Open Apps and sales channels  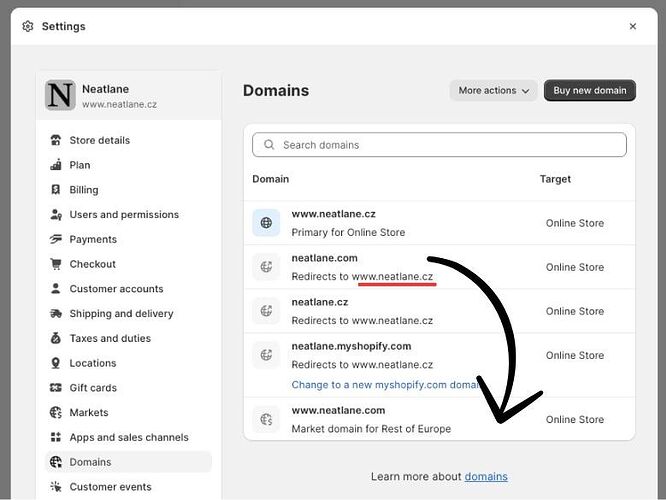(x=128, y=437)
